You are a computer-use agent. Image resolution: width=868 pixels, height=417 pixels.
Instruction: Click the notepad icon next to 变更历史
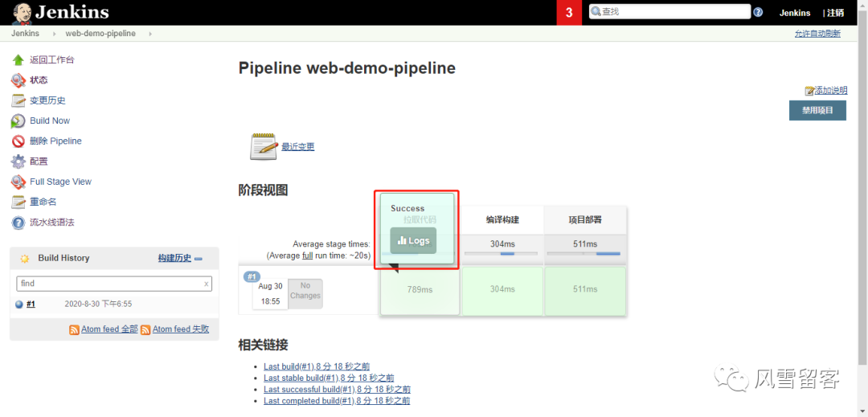point(18,100)
